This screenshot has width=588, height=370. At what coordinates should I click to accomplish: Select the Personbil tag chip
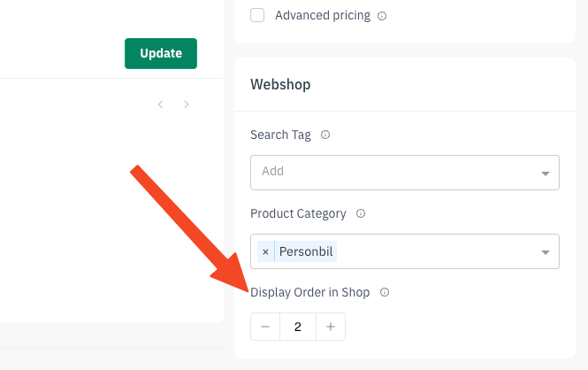coord(306,251)
